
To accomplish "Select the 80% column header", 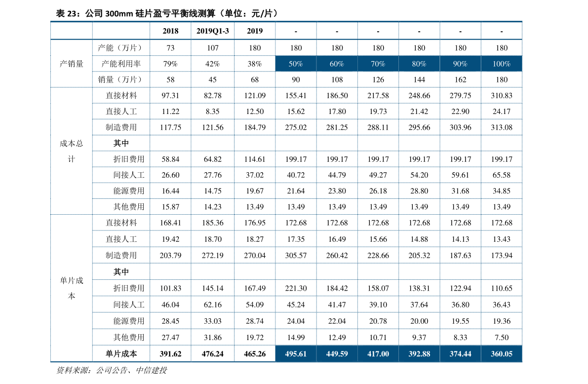I will click(419, 64).
